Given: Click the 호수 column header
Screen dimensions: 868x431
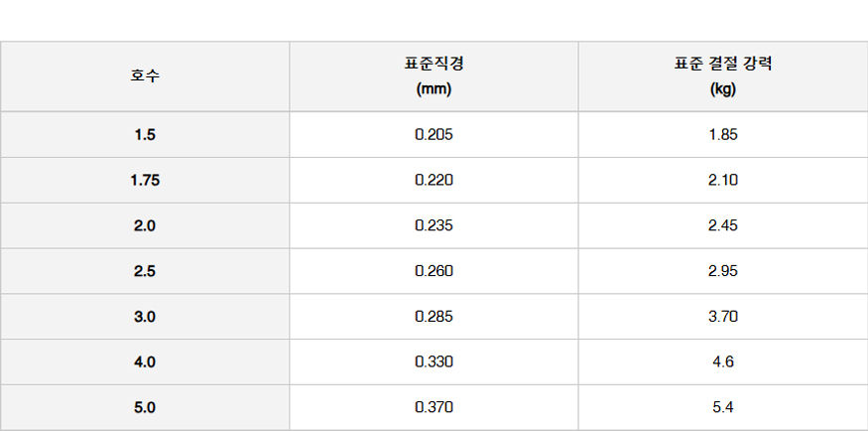Looking at the screenshot, I should point(145,75).
